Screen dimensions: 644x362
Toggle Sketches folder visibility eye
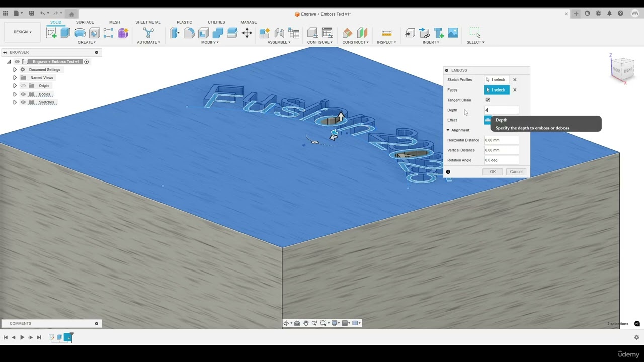pos(23,102)
